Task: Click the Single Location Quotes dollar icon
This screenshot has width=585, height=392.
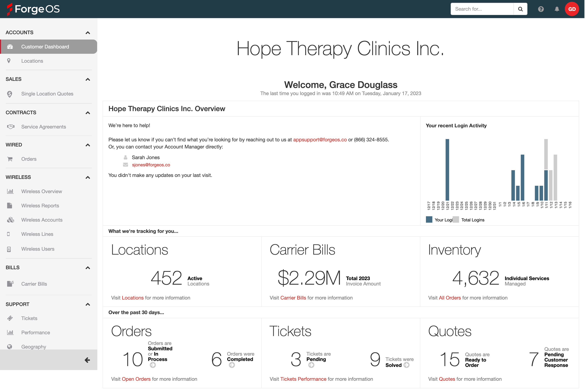Action: click(x=9, y=94)
